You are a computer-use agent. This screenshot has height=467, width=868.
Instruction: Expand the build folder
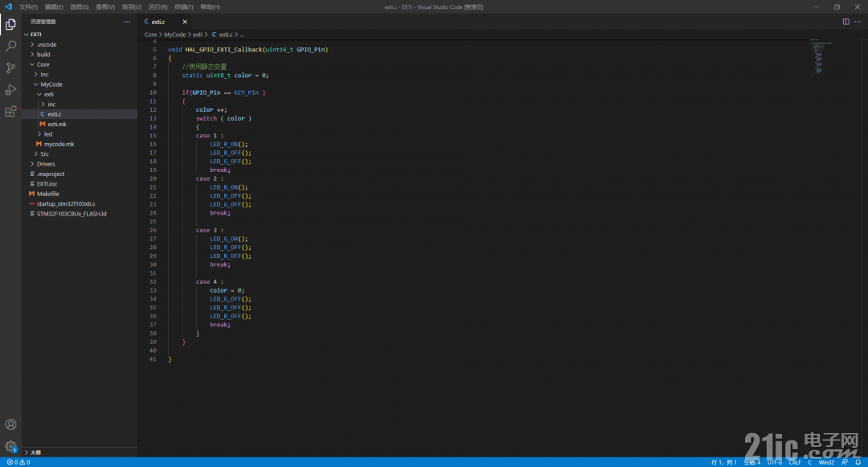[x=80, y=54]
